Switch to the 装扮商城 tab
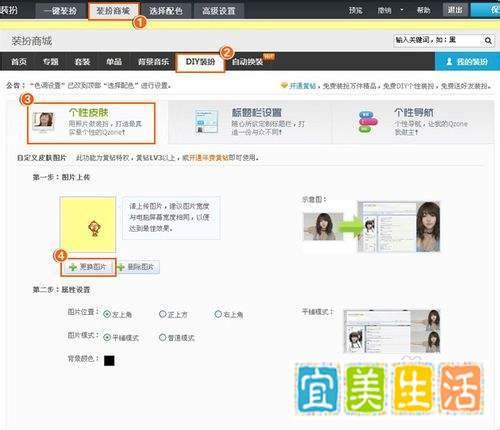The height and width of the screenshot is (430, 500). 113,11
